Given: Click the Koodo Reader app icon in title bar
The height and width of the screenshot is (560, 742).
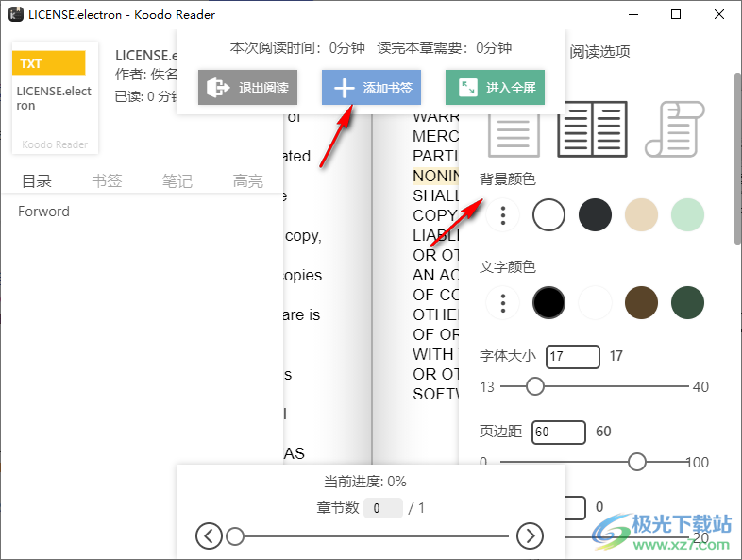Looking at the screenshot, I should tap(16, 14).
